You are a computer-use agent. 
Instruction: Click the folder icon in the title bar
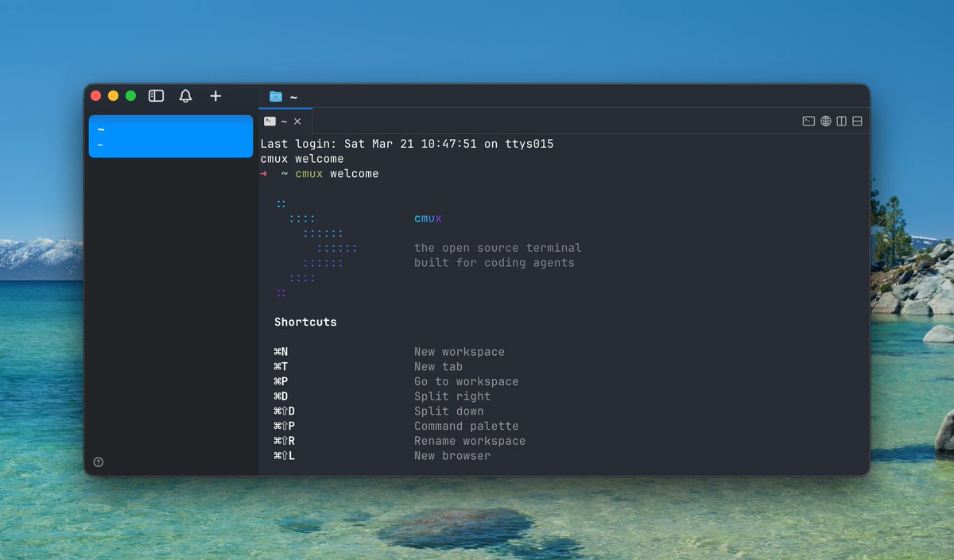[276, 97]
